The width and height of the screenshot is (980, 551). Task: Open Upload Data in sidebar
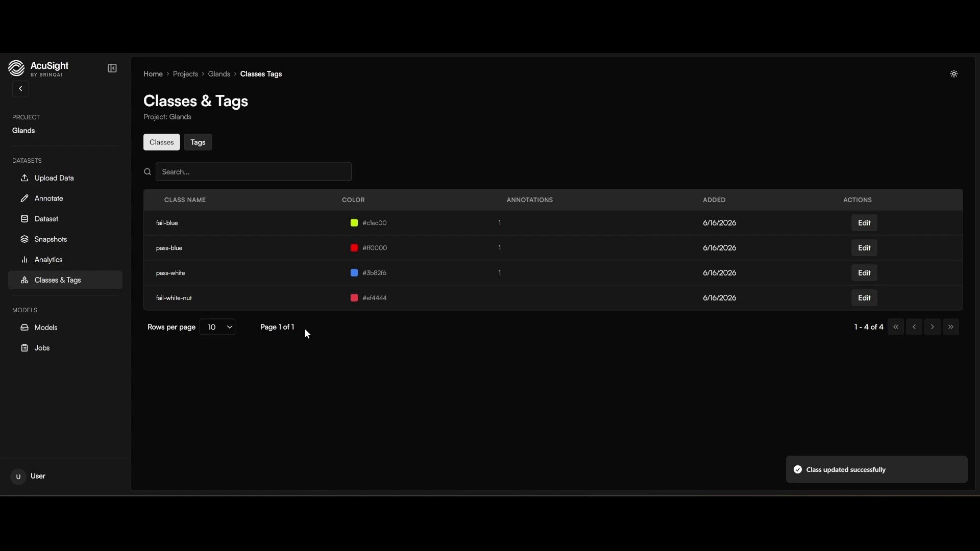pyautogui.click(x=65, y=178)
